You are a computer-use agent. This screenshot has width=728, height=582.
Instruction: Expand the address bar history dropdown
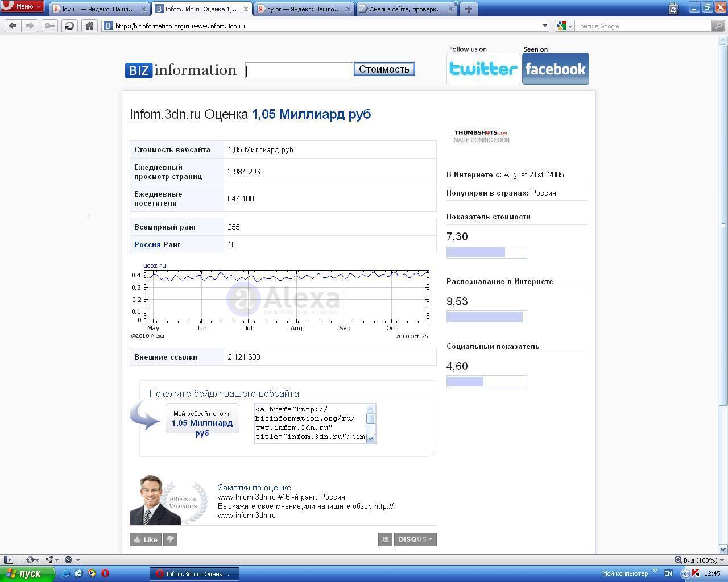[545, 26]
